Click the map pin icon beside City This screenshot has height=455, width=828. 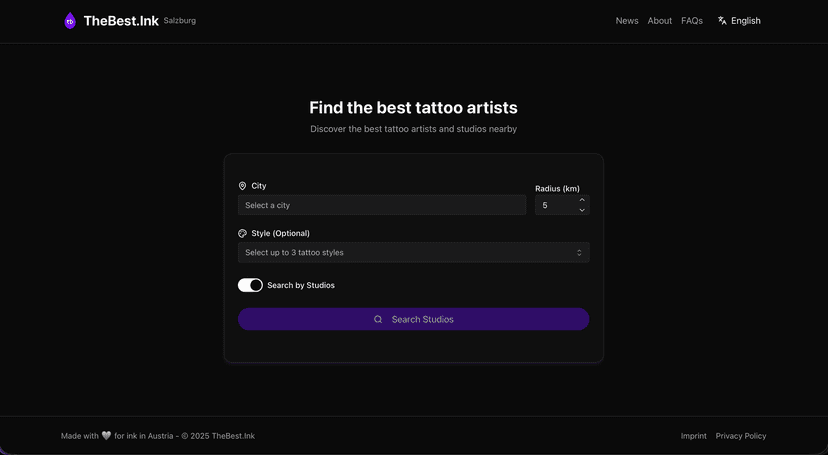[242, 186]
